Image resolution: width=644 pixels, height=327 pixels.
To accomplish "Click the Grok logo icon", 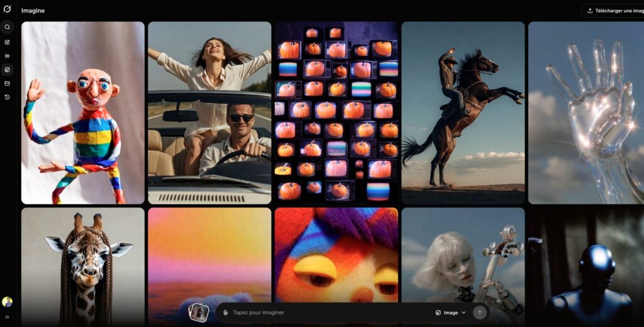I will tap(8, 10).
